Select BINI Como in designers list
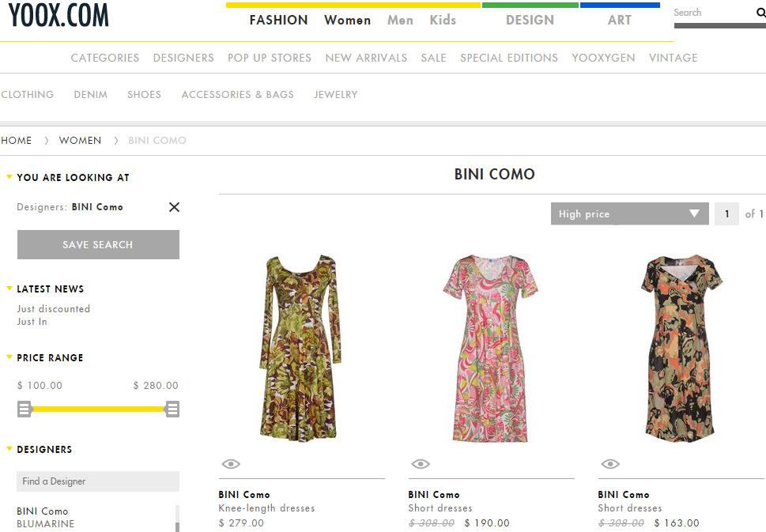Image resolution: width=766 pixels, height=532 pixels. click(x=43, y=511)
